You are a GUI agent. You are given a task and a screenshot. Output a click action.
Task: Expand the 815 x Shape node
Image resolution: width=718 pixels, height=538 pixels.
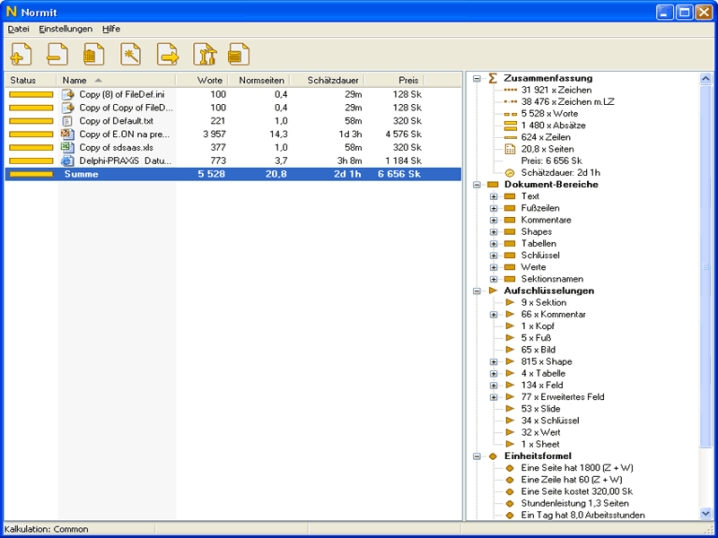coord(493,362)
